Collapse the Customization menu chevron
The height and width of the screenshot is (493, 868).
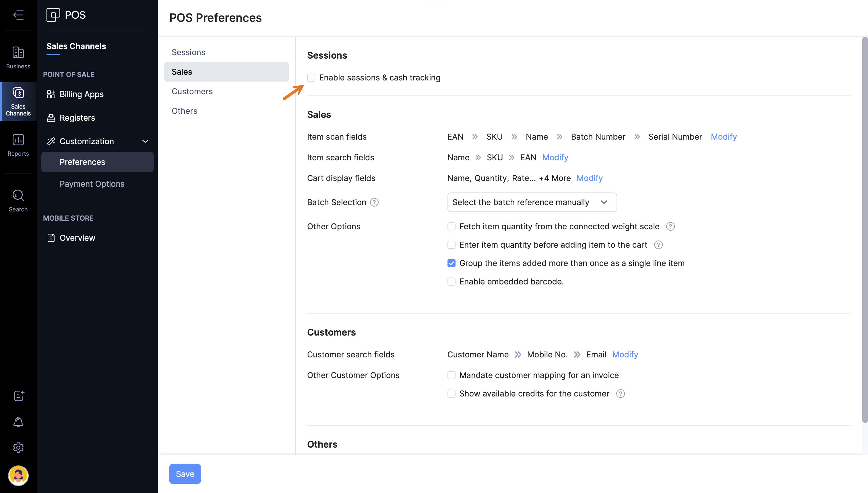point(145,141)
